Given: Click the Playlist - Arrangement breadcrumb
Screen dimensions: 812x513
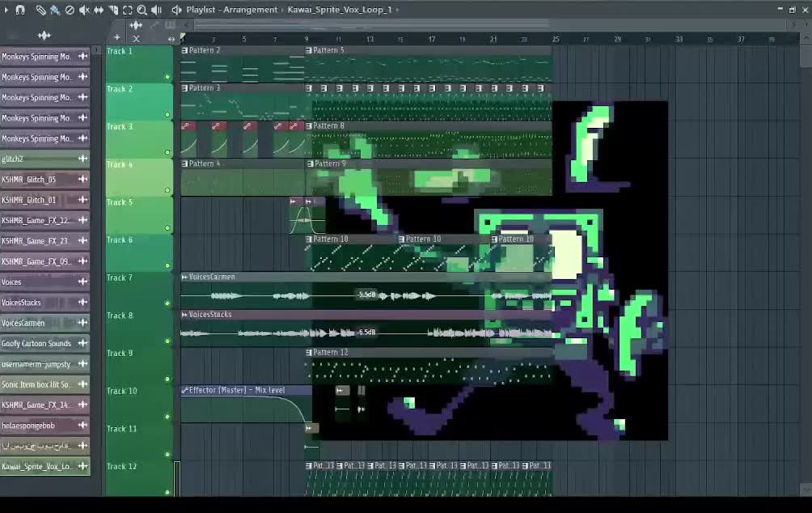Looking at the screenshot, I should [231, 10].
